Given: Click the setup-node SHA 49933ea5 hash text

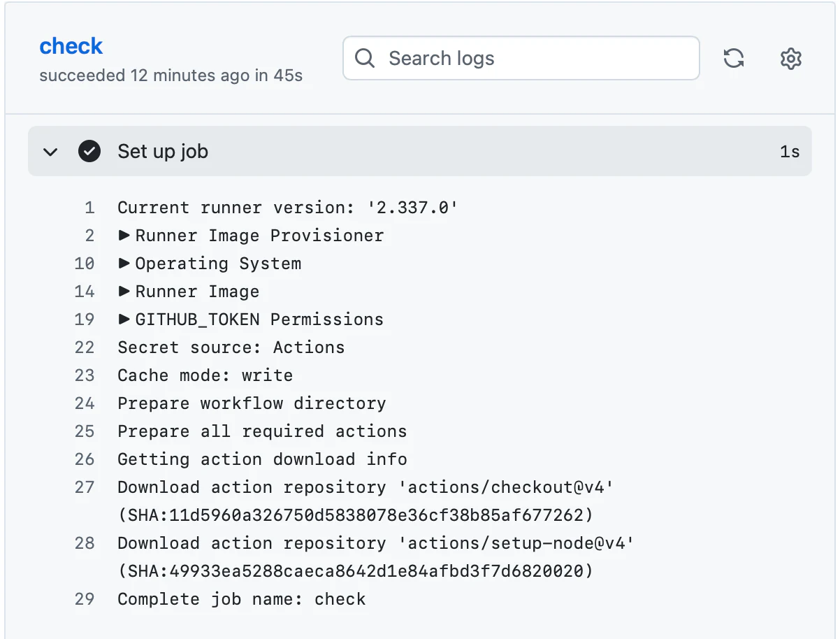Looking at the screenshot, I should pyautogui.click(x=355, y=571).
